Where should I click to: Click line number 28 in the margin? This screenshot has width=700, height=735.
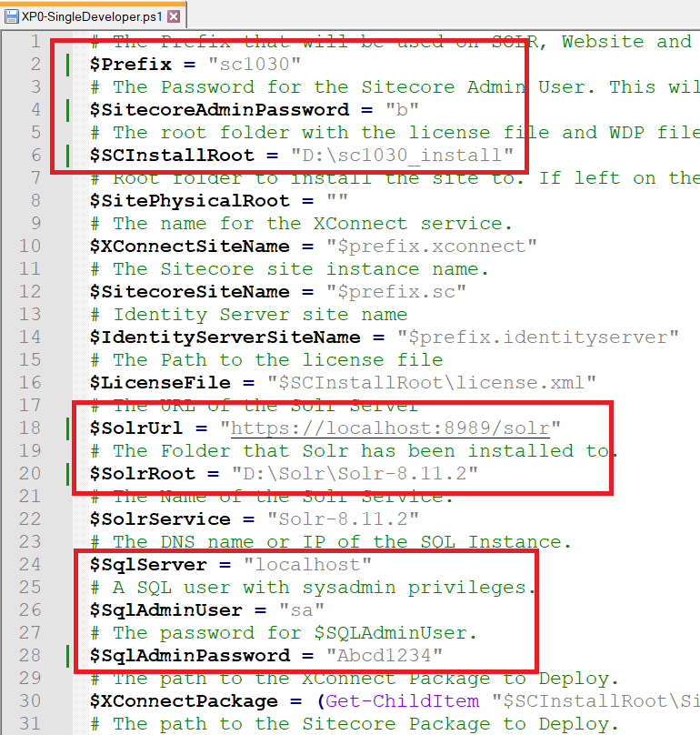click(30, 655)
